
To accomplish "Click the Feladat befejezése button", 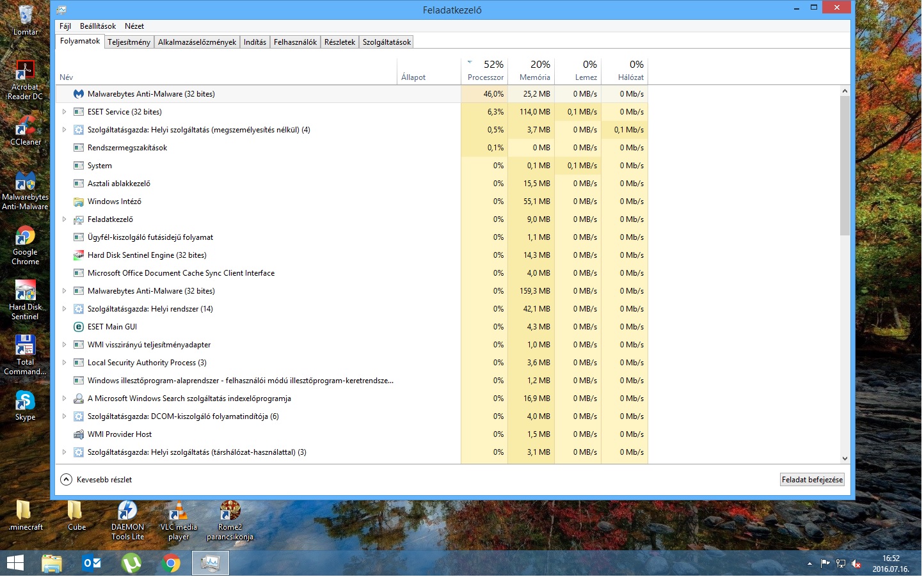I will tap(813, 480).
